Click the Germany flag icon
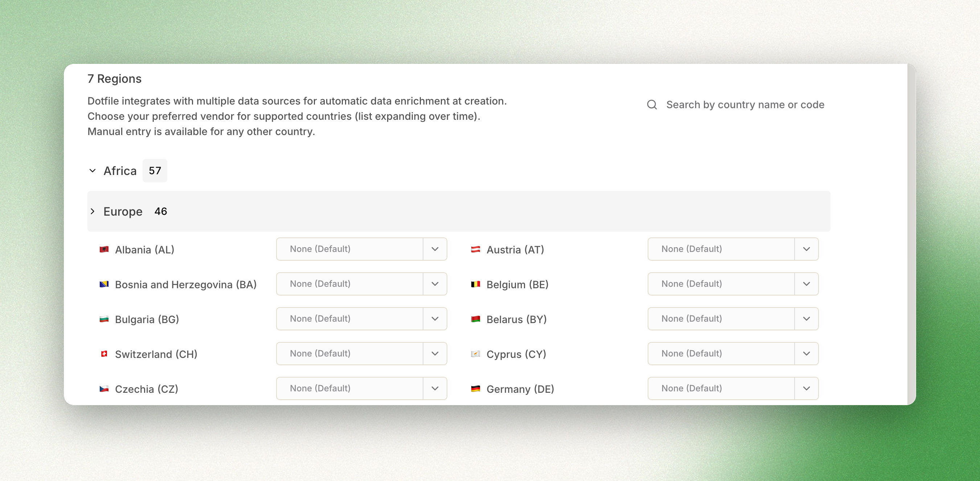 [x=476, y=389]
